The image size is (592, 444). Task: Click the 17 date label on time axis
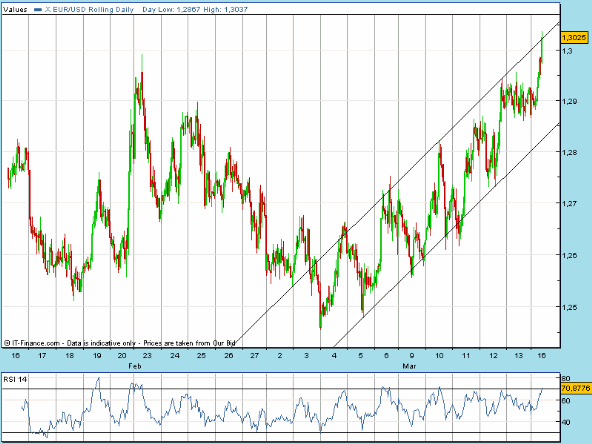pos(42,355)
